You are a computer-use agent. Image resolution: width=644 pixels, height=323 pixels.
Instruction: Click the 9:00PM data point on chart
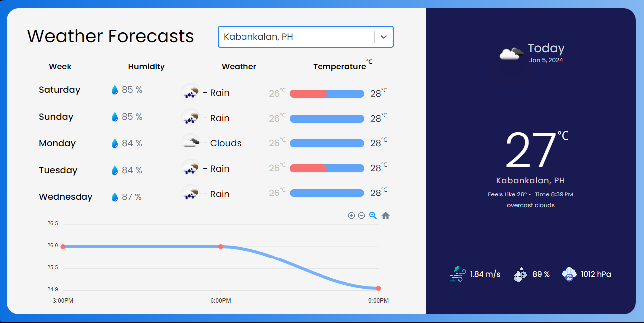(378, 288)
